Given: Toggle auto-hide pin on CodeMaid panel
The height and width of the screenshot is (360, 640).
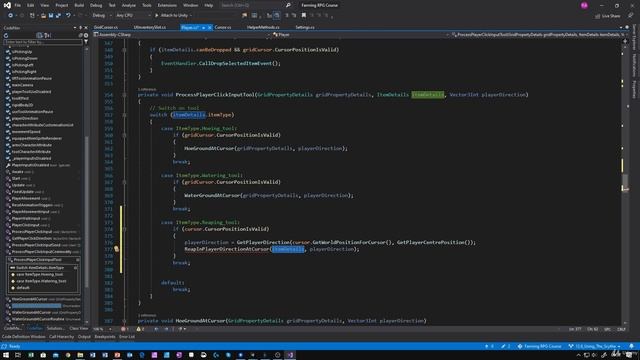Looking at the screenshot, I should tap(80, 28).
